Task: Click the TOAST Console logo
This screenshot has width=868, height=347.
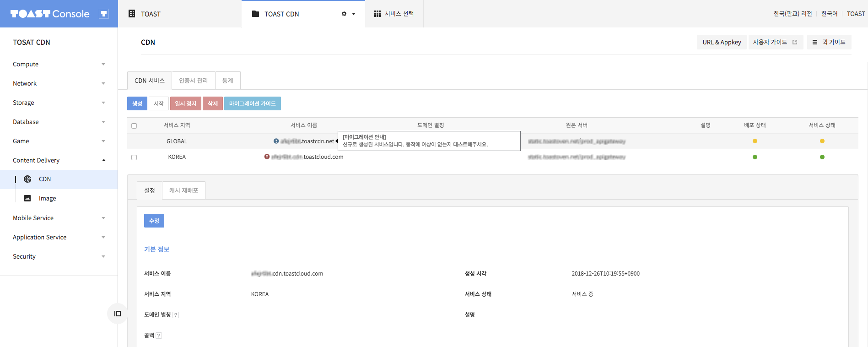Action: pyautogui.click(x=50, y=14)
